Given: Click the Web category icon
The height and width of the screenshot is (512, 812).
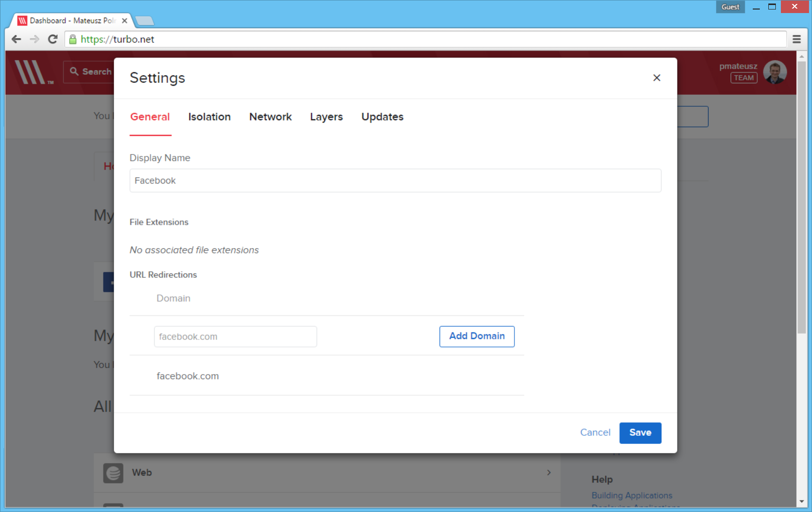Looking at the screenshot, I should (113, 472).
